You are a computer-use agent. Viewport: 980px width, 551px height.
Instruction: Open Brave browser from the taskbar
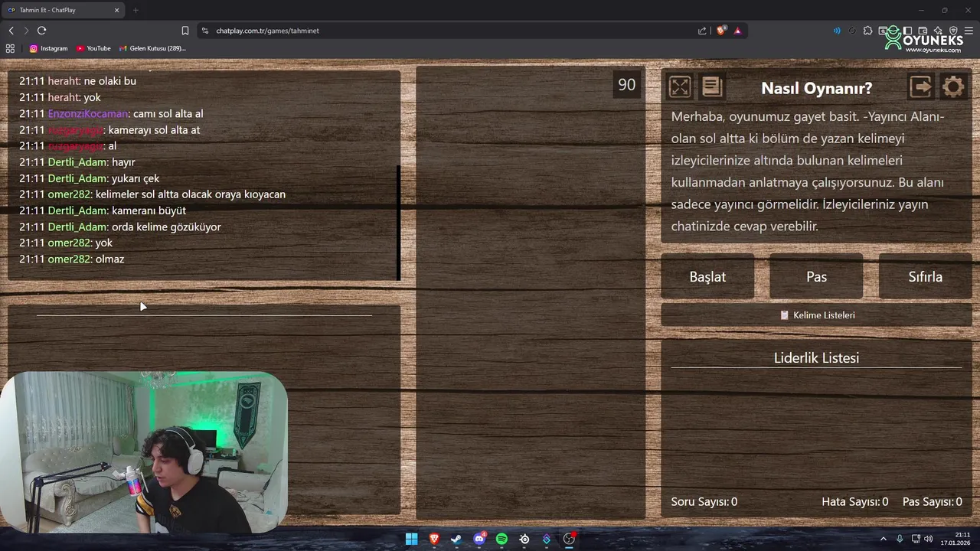(x=434, y=539)
